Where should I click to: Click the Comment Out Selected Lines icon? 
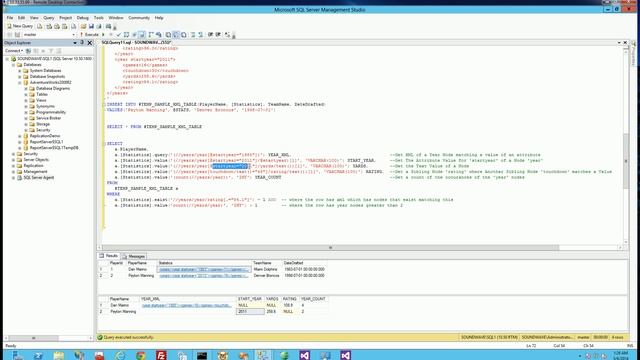[x=193, y=35]
